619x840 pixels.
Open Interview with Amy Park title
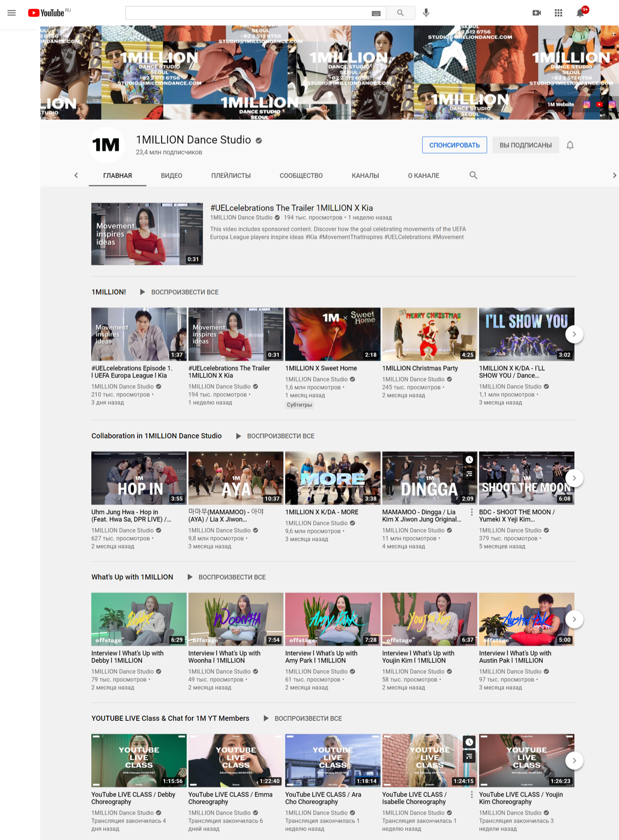321,657
